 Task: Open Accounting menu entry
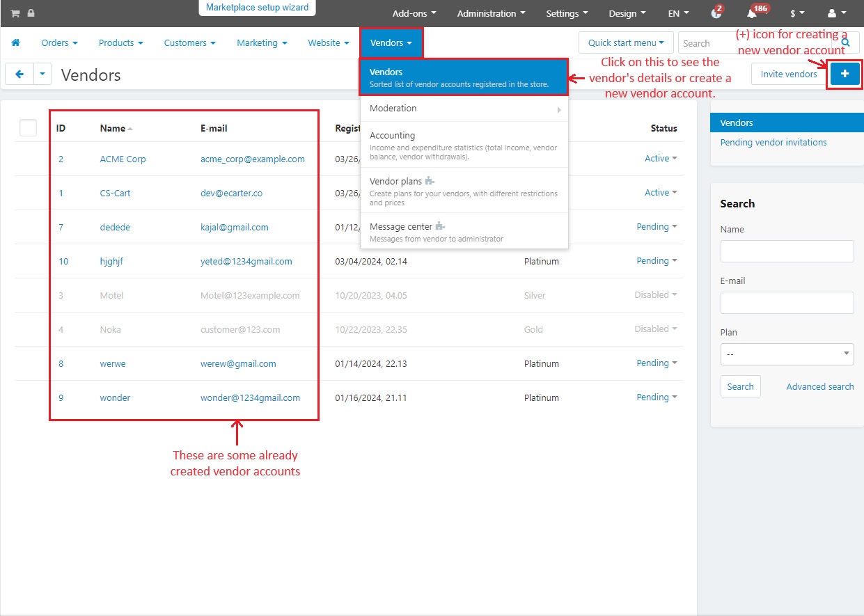464,145
